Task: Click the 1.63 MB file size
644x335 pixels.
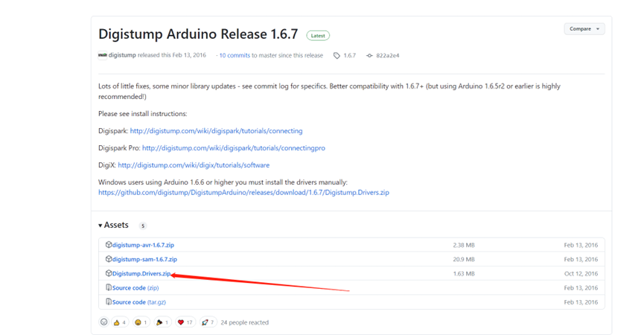Action: 464,274
